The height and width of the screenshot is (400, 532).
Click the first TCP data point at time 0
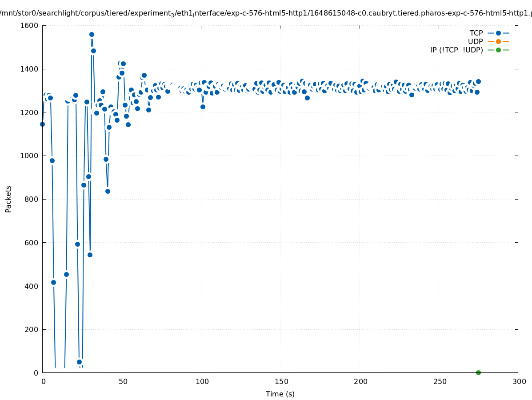(42, 124)
